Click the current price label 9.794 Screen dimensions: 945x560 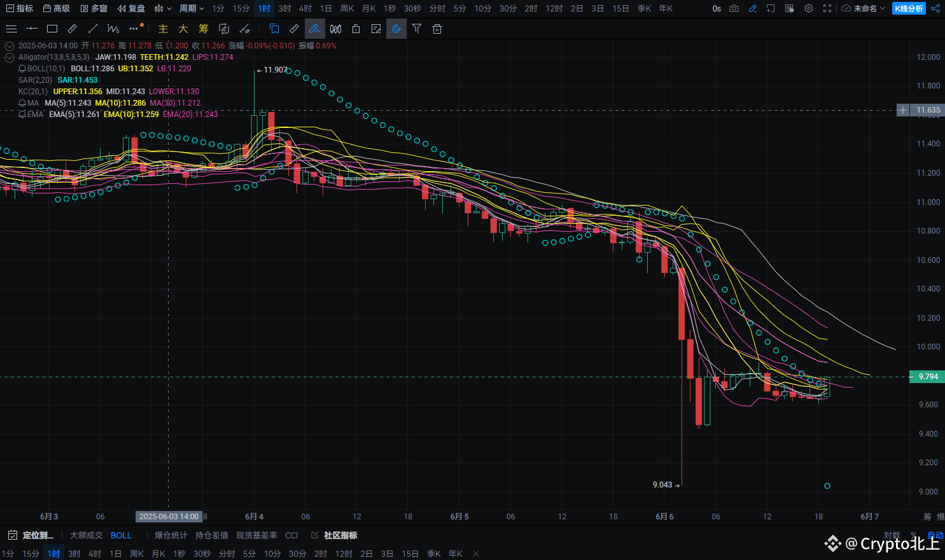pyautogui.click(x=928, y=377)
